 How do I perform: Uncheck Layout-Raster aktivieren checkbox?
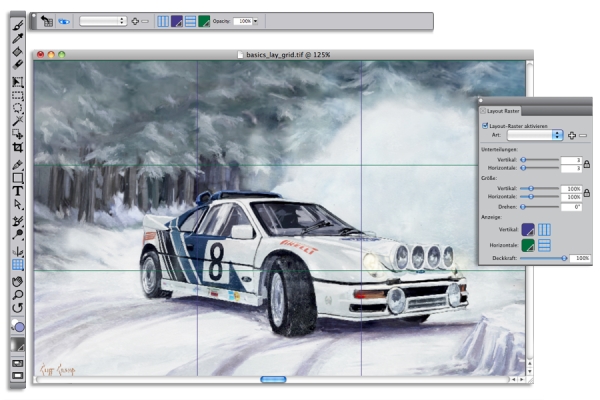pyautogui.click(x=485, y=126)
